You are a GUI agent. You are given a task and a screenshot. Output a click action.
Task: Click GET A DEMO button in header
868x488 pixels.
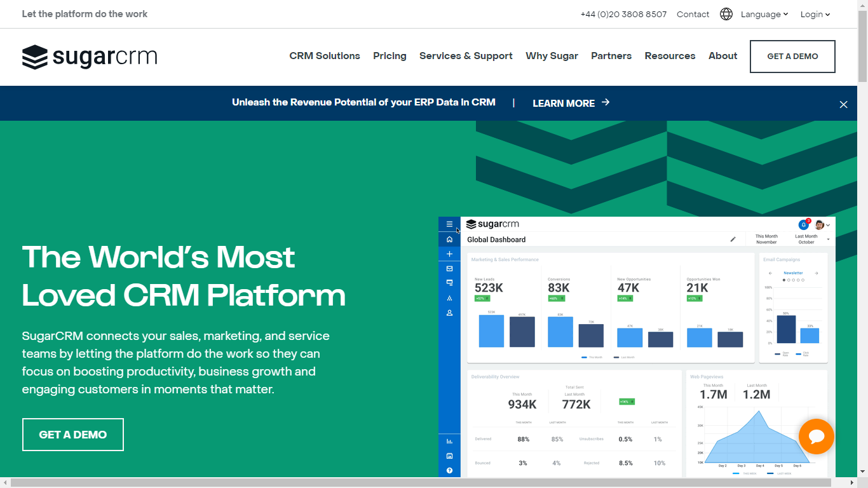click(792, 57)
